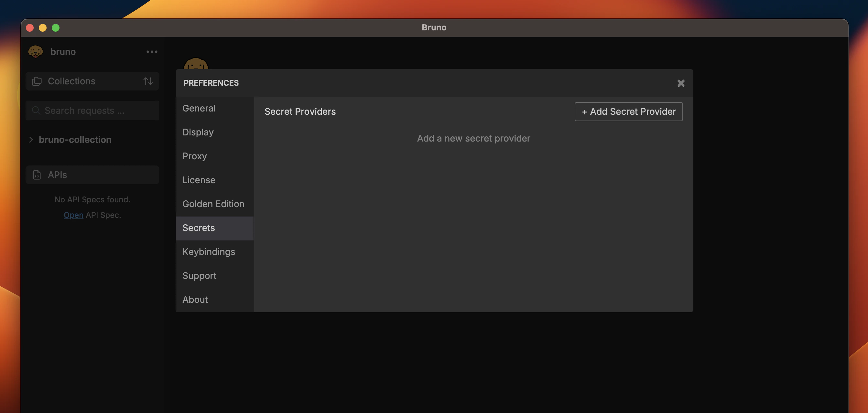This screenshot has height=413, width=868.
Task: Select the License tab
Action: point(199,180)
